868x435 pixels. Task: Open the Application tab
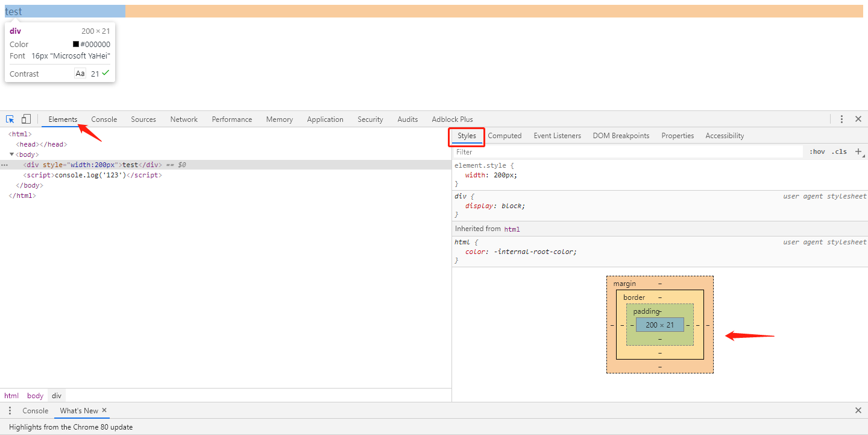click(325, 119)
